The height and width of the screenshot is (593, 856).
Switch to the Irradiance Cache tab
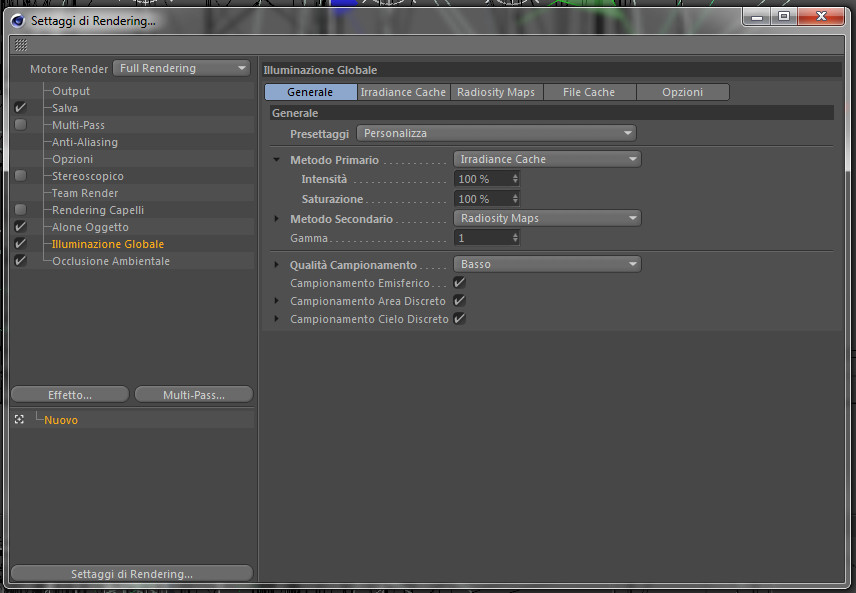pyautogui.click(x=403, y=92)
